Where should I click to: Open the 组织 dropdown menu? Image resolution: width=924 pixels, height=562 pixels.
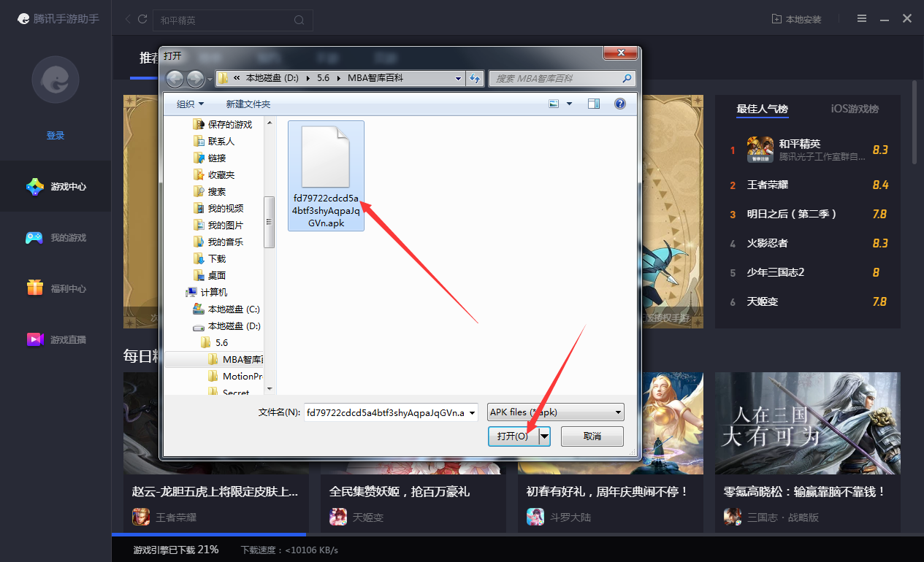188,103
